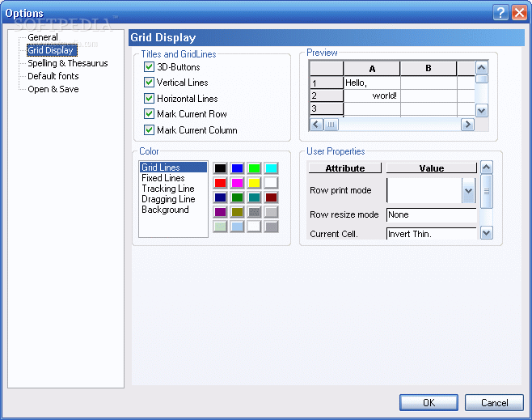Uncheck the Vertical Lines option
The width and height of the screenshot is (532, 420).
(149, 83)
